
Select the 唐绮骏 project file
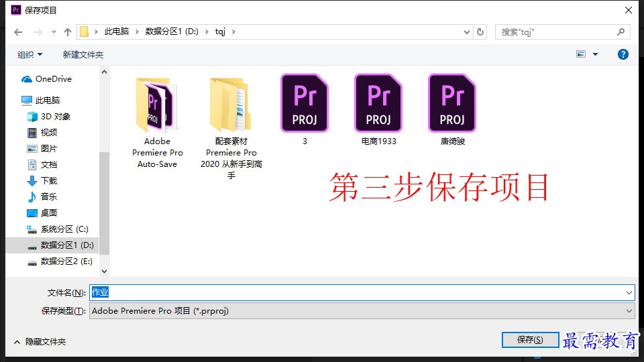(452, 109)
